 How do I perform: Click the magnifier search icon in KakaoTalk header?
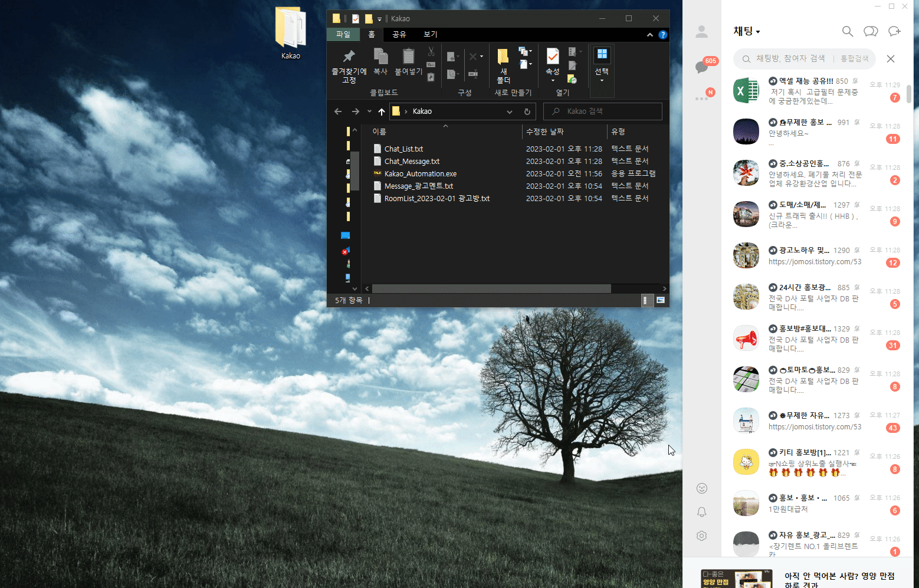(847, 31)
